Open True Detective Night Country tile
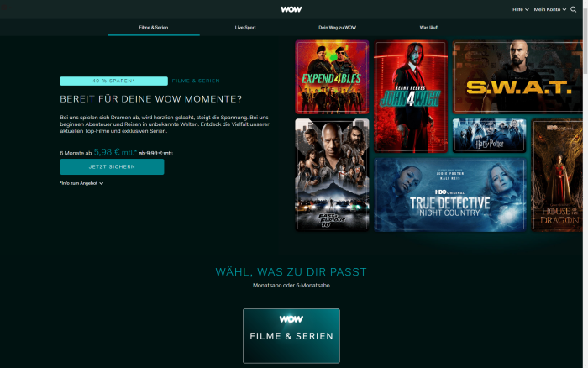Viewport: 588px width, 368px height. (449, 194)
